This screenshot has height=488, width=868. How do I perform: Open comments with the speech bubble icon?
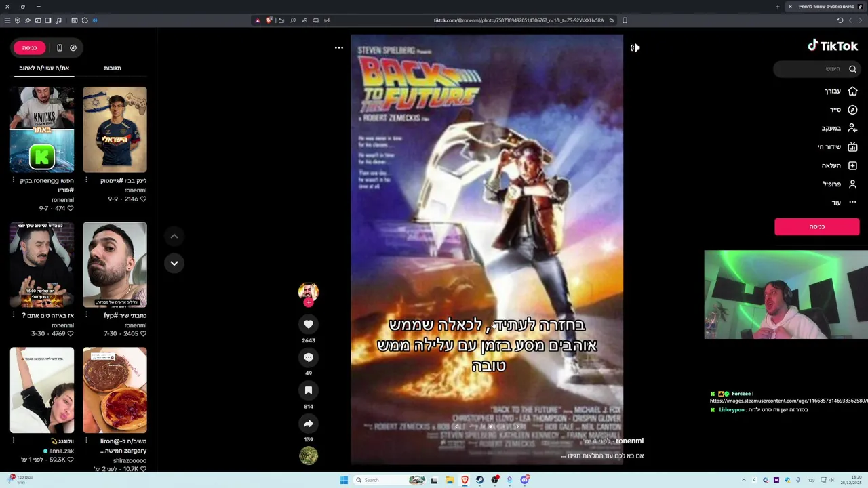(309, 357)
